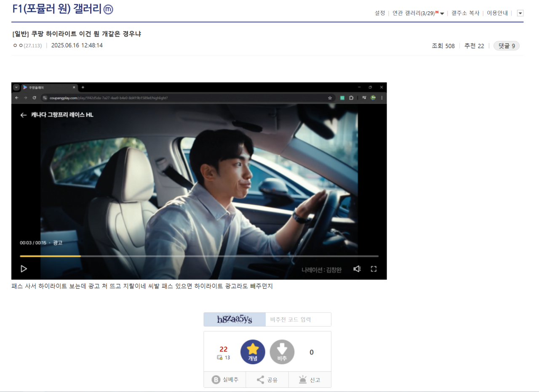Jump to comments via 댓글 9 button
Viewport: 539px width, 392px height.
pyautogui.click(x=507, y=46)
